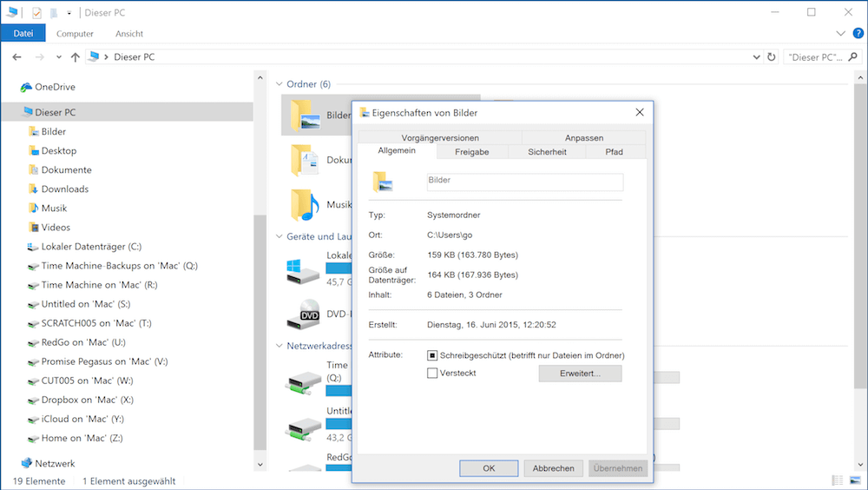Select Time Machine-Backups (Q:) network drive icon

(33, 266)
